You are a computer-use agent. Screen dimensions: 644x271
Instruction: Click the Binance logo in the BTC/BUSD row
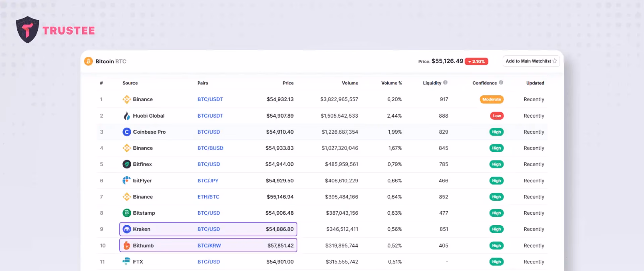[127, 148]
